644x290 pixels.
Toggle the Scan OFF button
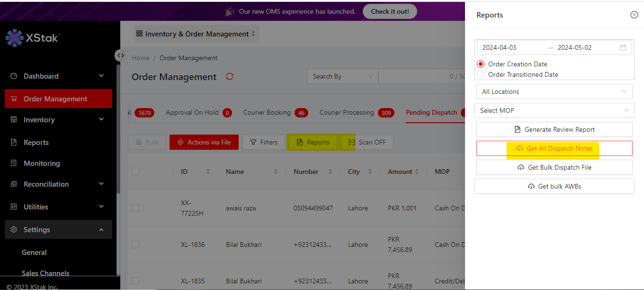pos(367,142)
